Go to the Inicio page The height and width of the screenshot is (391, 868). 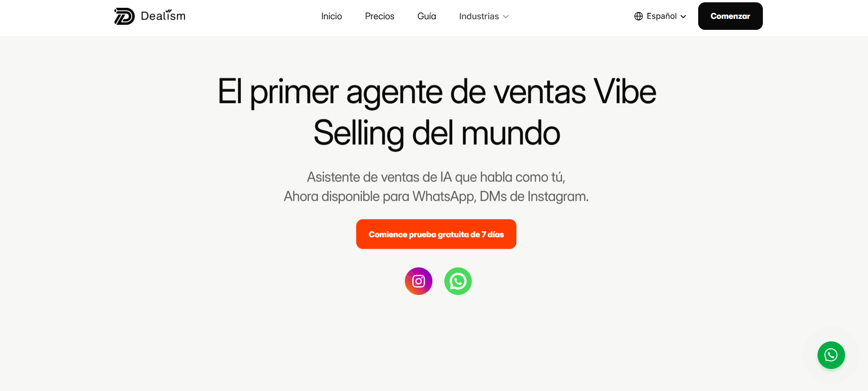331,16
